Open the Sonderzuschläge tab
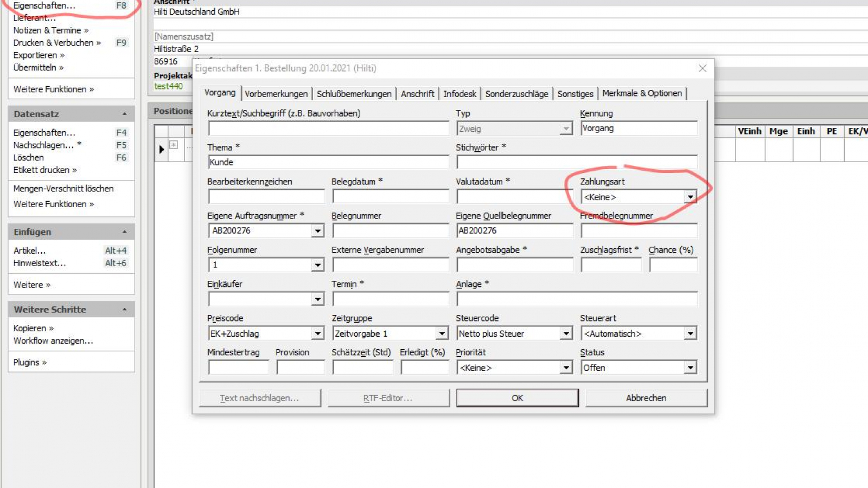868x488 pixels. click(x=516, y=94)
